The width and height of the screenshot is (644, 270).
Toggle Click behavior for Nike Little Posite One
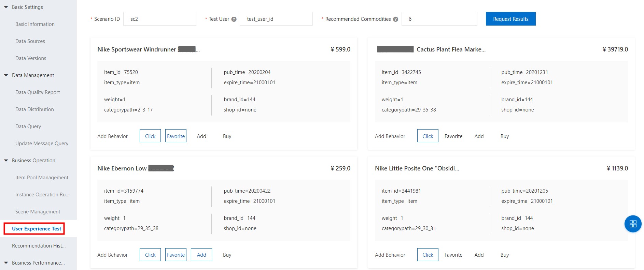pyautogui.click(x=428, y=255)
